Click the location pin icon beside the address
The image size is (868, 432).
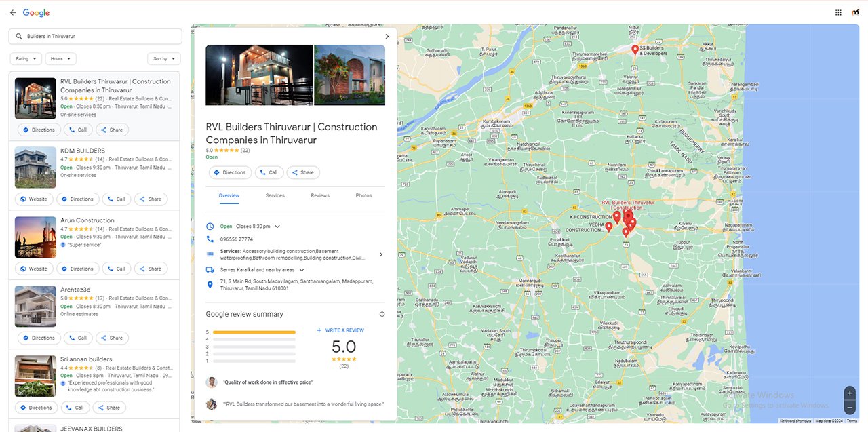pos(210,285)
